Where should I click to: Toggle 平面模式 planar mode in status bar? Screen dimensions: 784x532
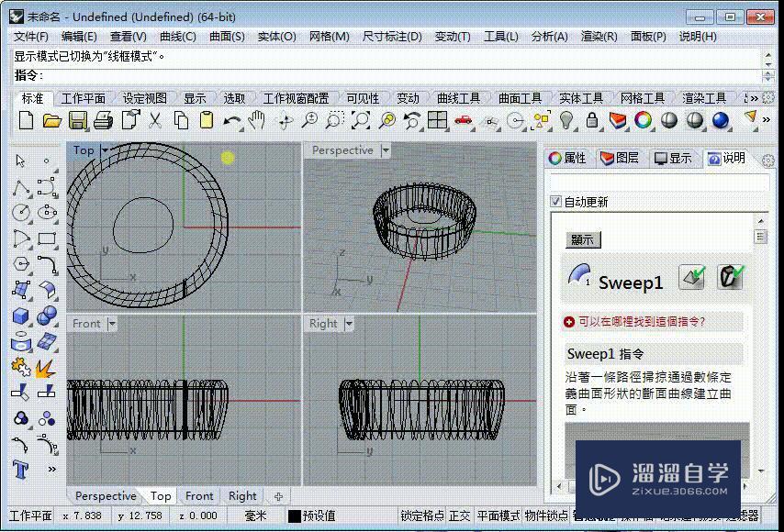click(x=498, y=515)
